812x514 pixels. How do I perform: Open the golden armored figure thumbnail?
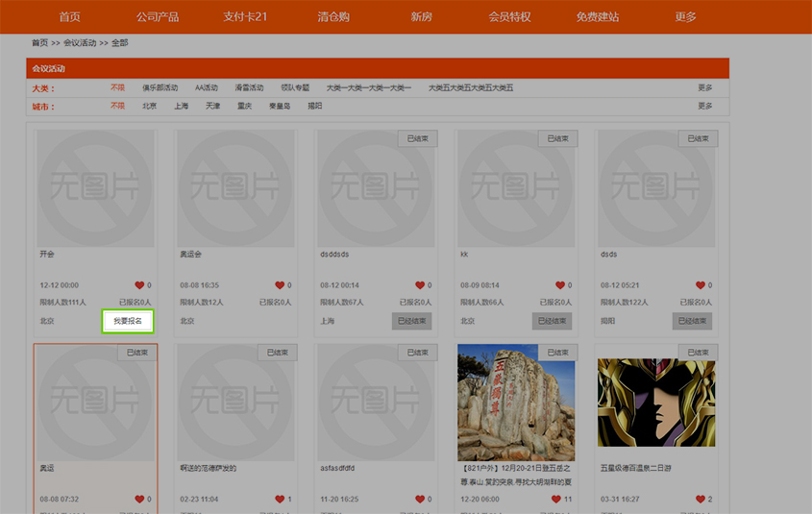[656, 403]
